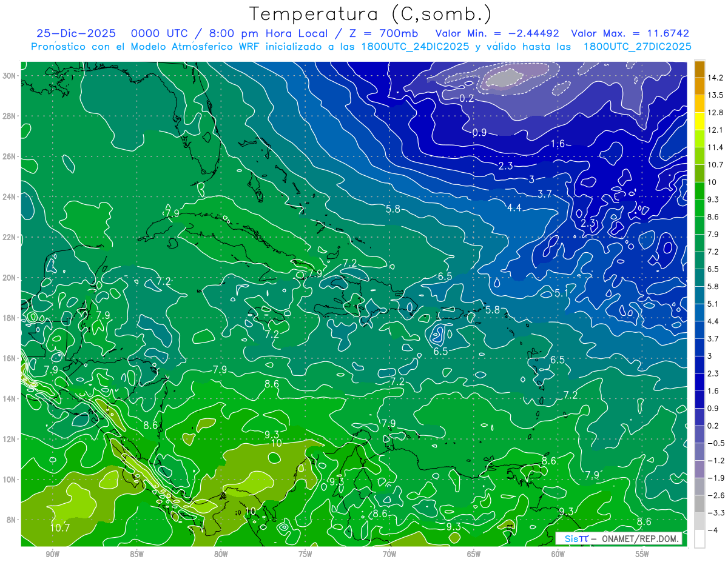This screenshot has height=562, width=728.
Task: Pick the gray swatch between -3.3 and -2.6
Action: [x=699, y=504]
